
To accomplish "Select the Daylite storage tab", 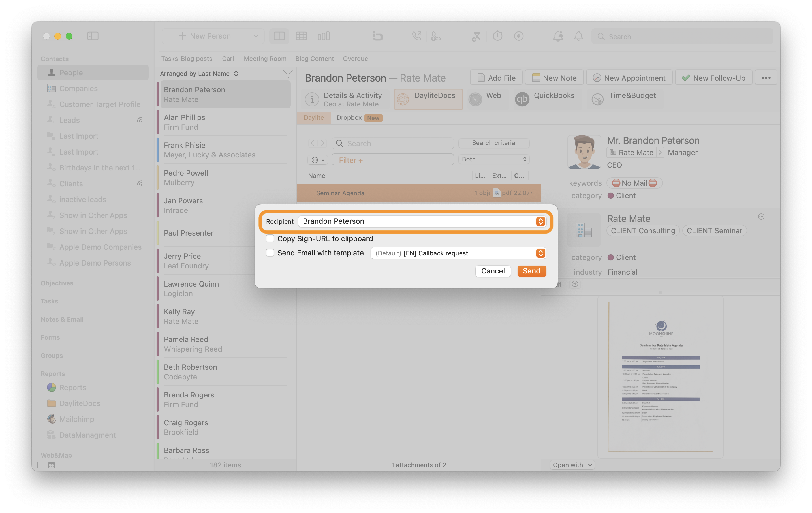I will 314,118.
